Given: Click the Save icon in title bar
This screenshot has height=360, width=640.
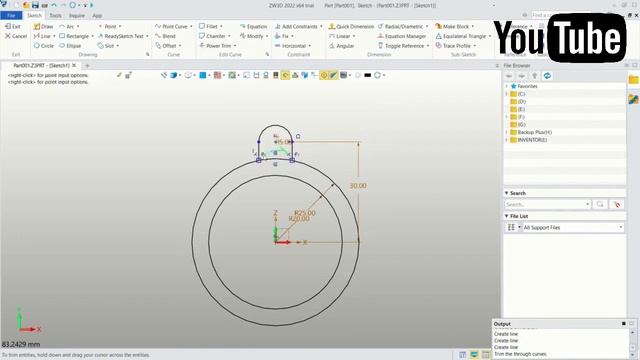Looking at the screenshot, I should [x=35, y=5].
